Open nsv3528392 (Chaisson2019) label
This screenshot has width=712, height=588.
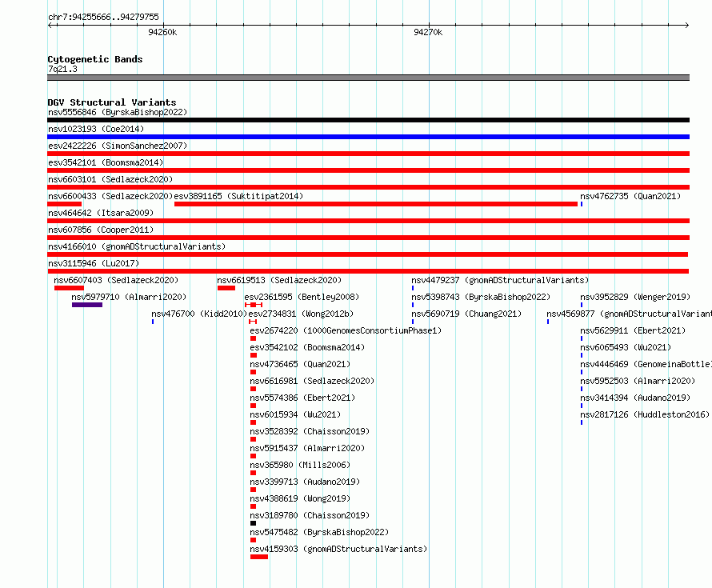[310, 431]
